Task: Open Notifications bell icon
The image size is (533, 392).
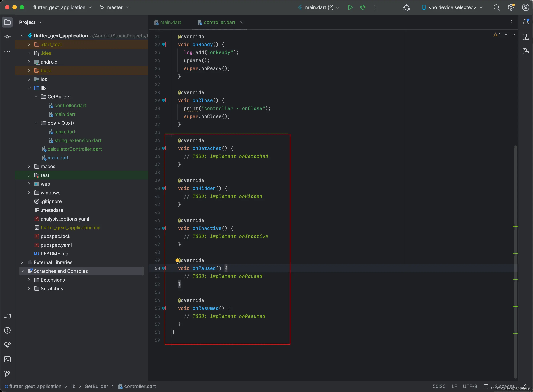Action: point(526,22)
